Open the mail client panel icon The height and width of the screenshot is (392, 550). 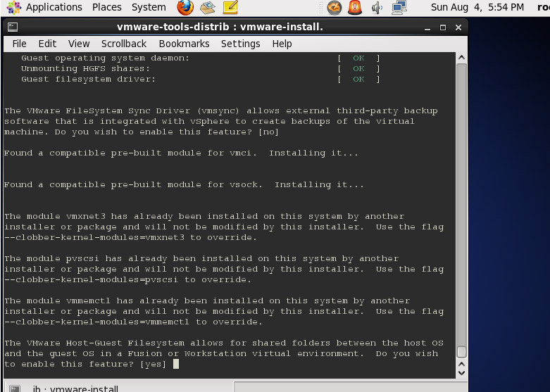(x=208, y=8)
